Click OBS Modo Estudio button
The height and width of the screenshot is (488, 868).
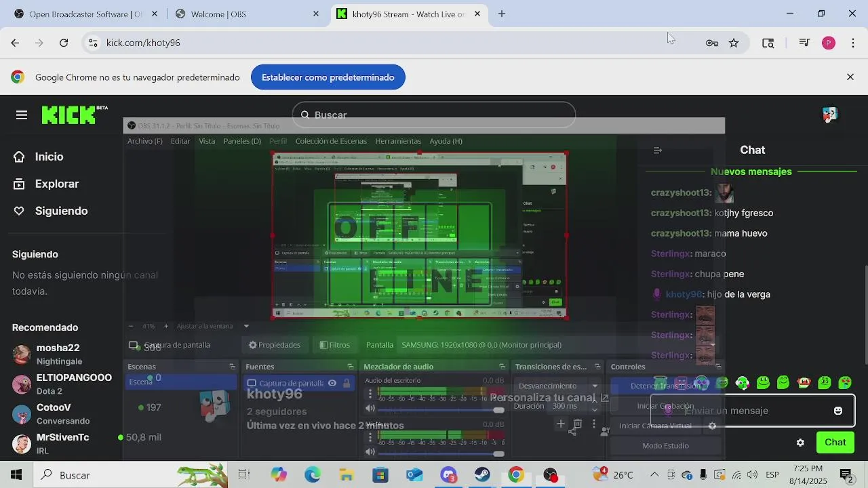(x=665, y=446)
